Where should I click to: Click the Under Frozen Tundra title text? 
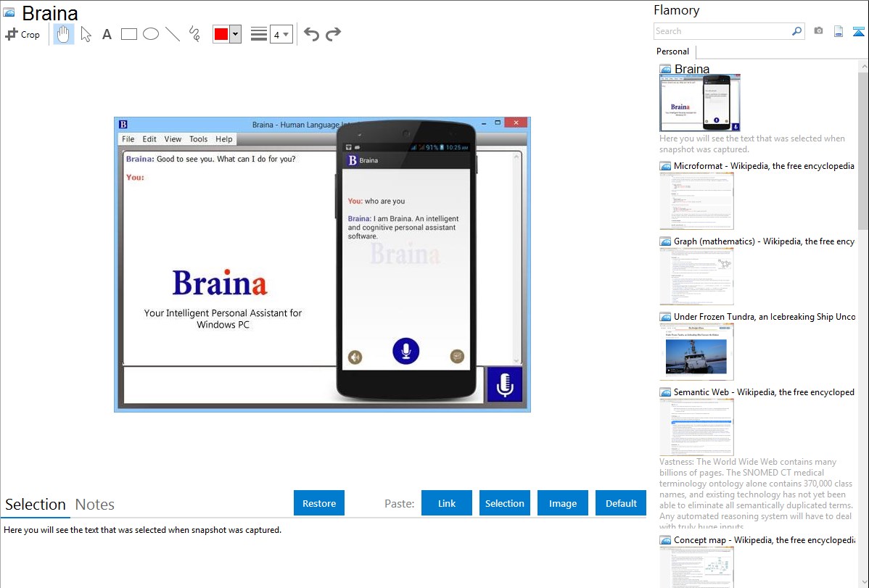click(765, 316)
